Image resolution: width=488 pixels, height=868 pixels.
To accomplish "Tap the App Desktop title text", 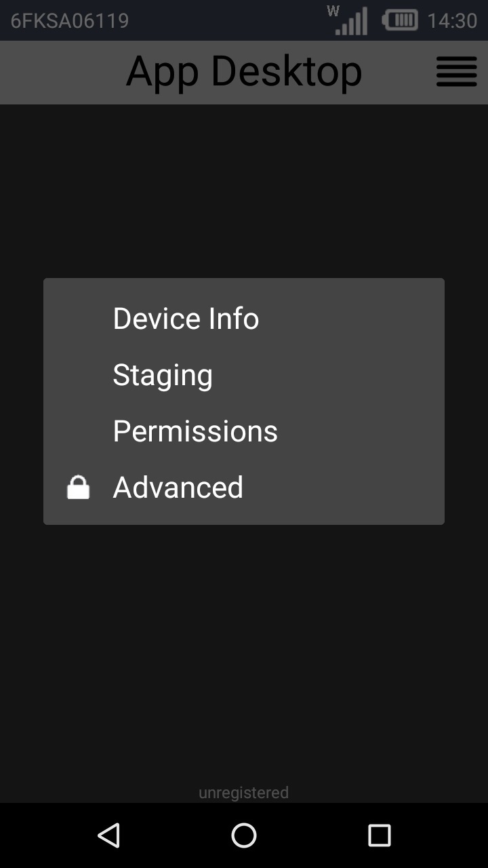I will [243, 71].
